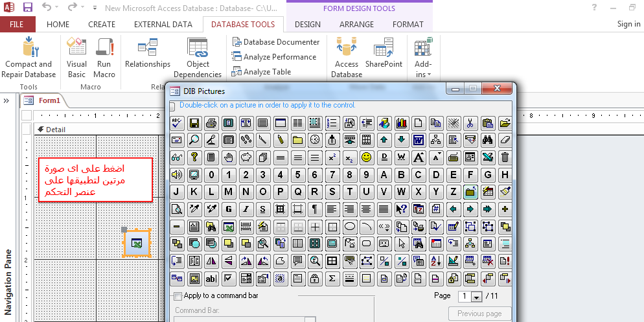Select the letter Q picture
Viewport: 644px width, 322px height.
click(x=297, y=192)
